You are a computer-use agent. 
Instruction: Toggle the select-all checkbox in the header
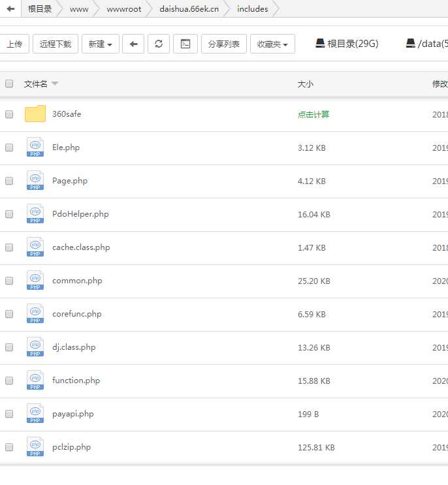pos(9,84)
